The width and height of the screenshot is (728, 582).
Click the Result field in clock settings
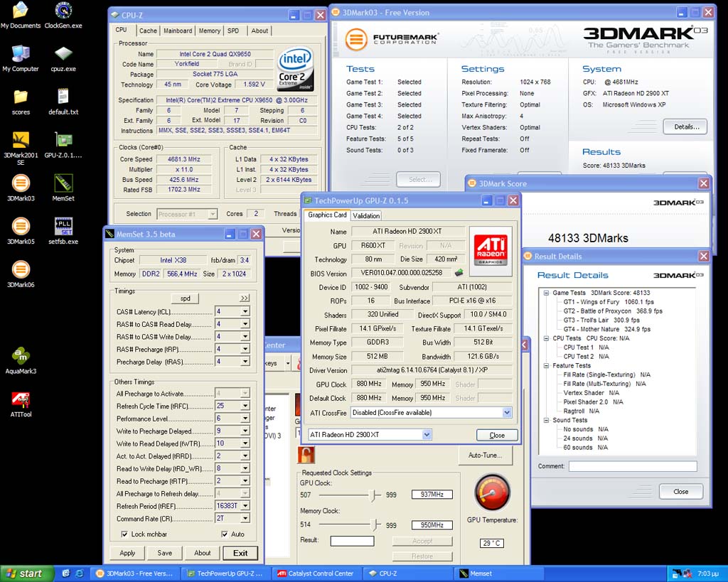point(352,541)
